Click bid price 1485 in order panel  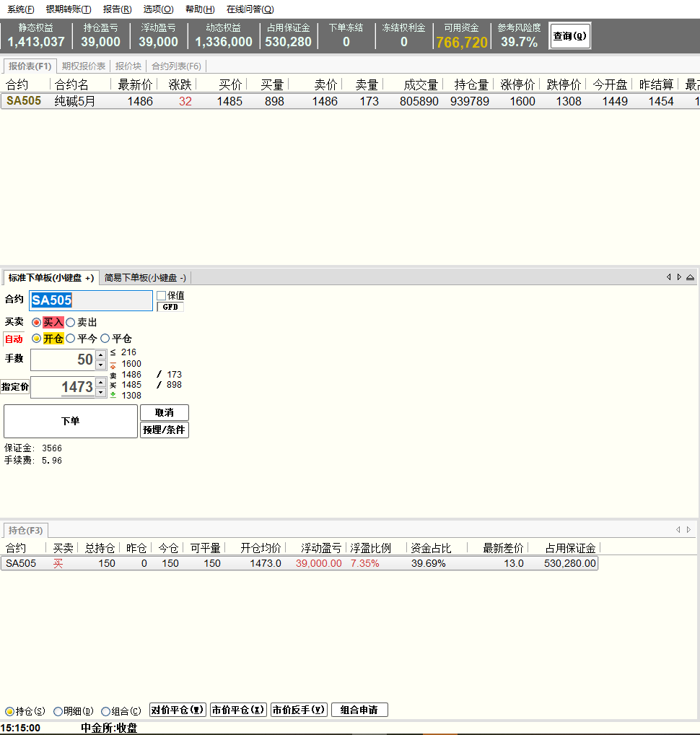tap(131, 385)
